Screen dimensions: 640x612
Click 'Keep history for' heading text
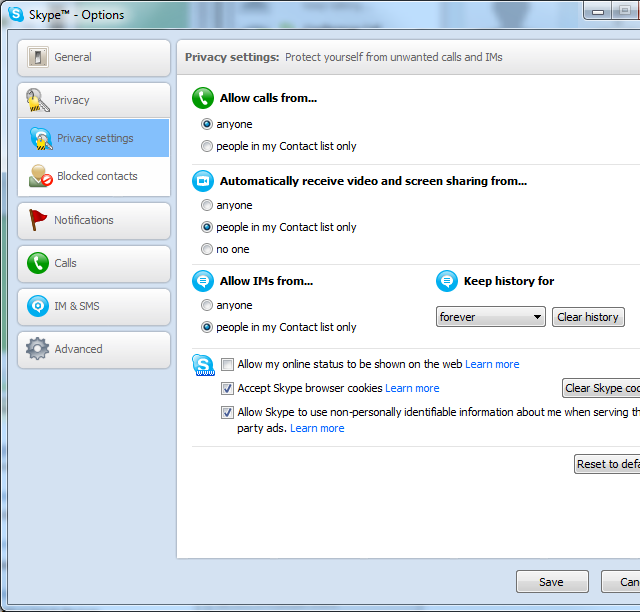509,281
